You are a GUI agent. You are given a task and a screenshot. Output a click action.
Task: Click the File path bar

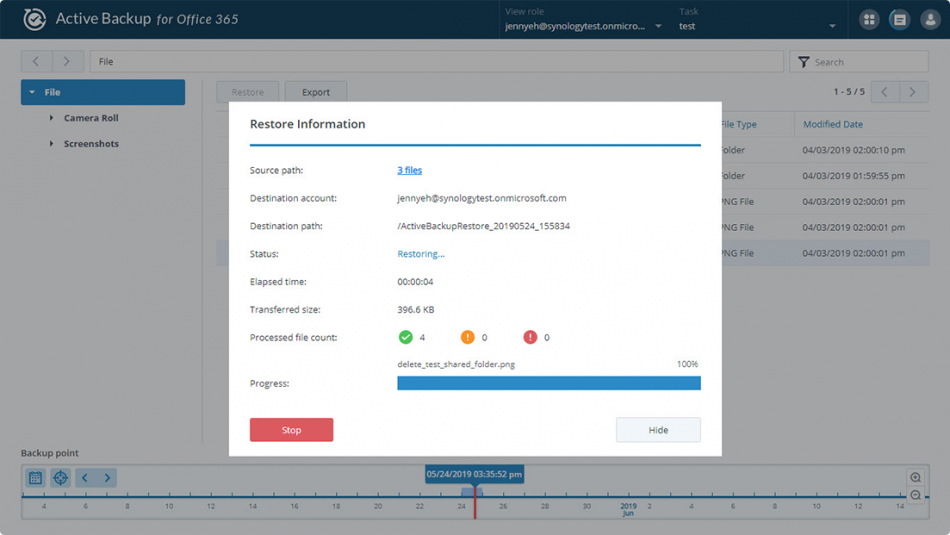(x=436, y=61)
